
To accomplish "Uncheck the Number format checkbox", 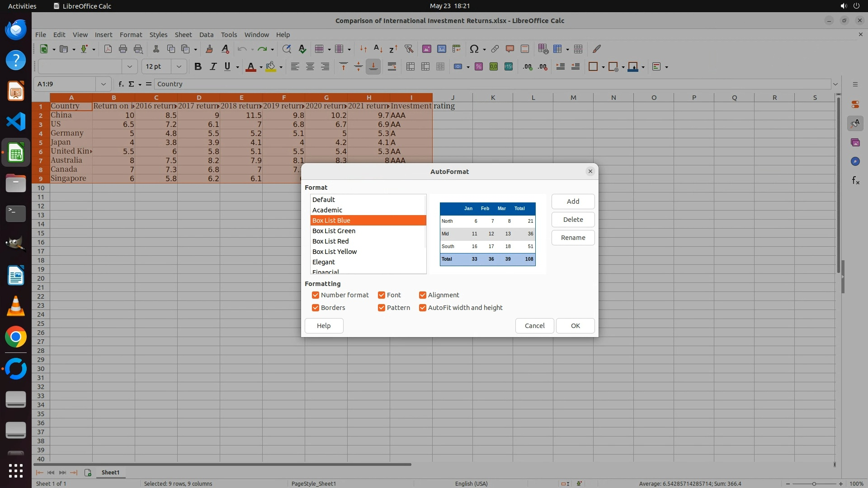I will [x=316, y=295].
